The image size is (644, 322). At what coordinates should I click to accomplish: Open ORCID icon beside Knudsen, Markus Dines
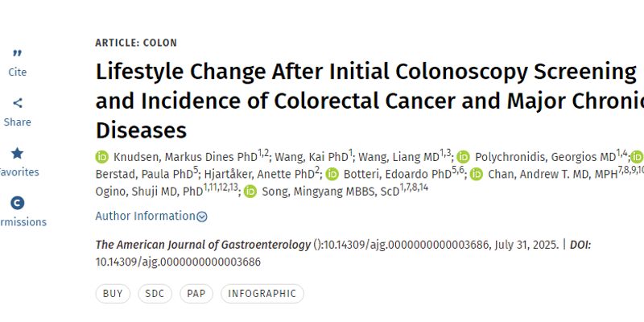[x=102, y=157]
